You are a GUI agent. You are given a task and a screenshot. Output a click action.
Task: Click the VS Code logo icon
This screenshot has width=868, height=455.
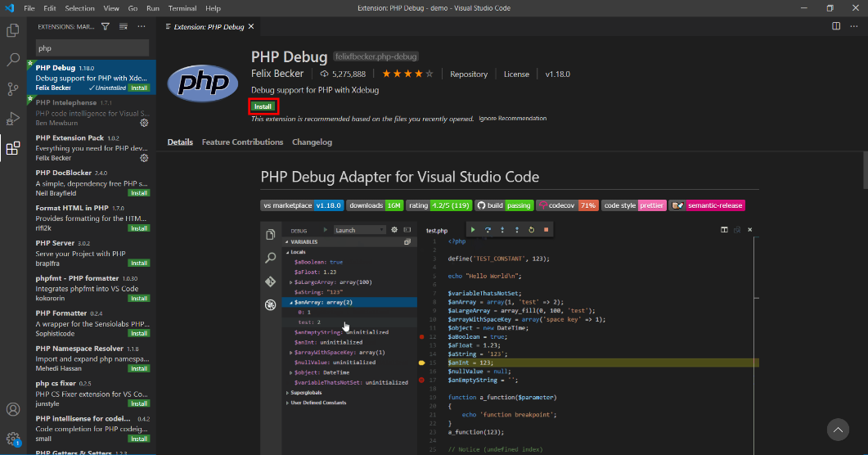pyautogui.click(x=10, y=7)
